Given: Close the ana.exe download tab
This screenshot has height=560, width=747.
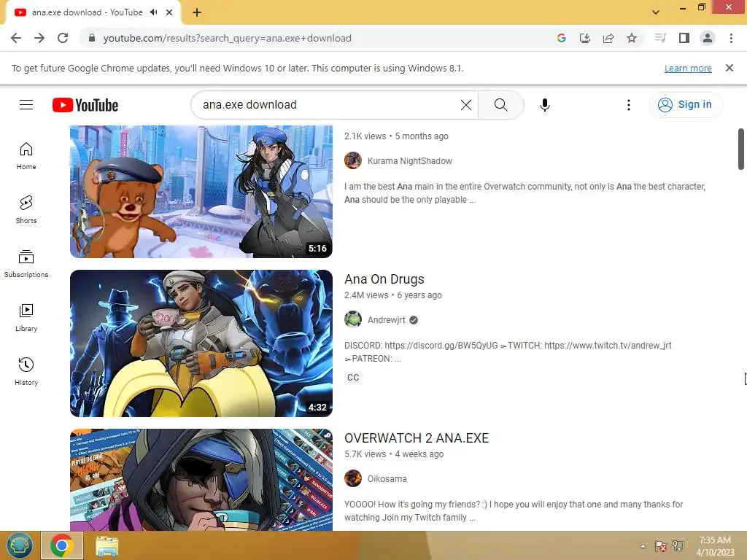Looking at the screenshot, I should point(169,12).
